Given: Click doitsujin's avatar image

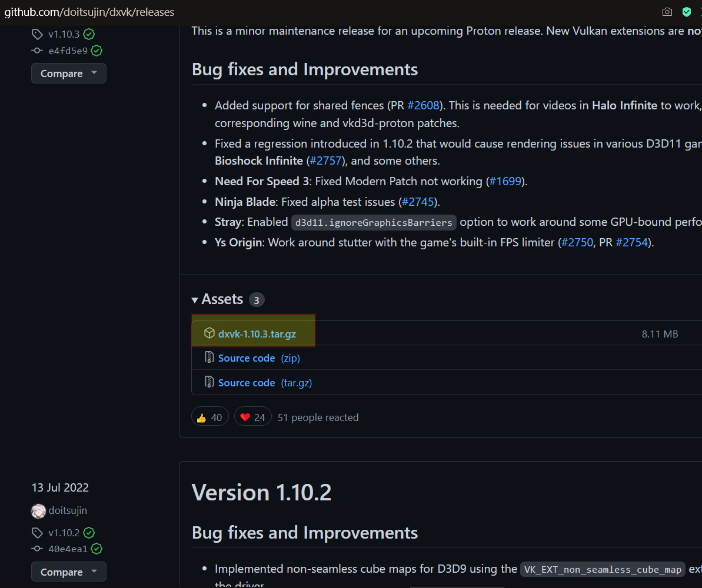Looking at the screenshot, I should pos(38,510).
